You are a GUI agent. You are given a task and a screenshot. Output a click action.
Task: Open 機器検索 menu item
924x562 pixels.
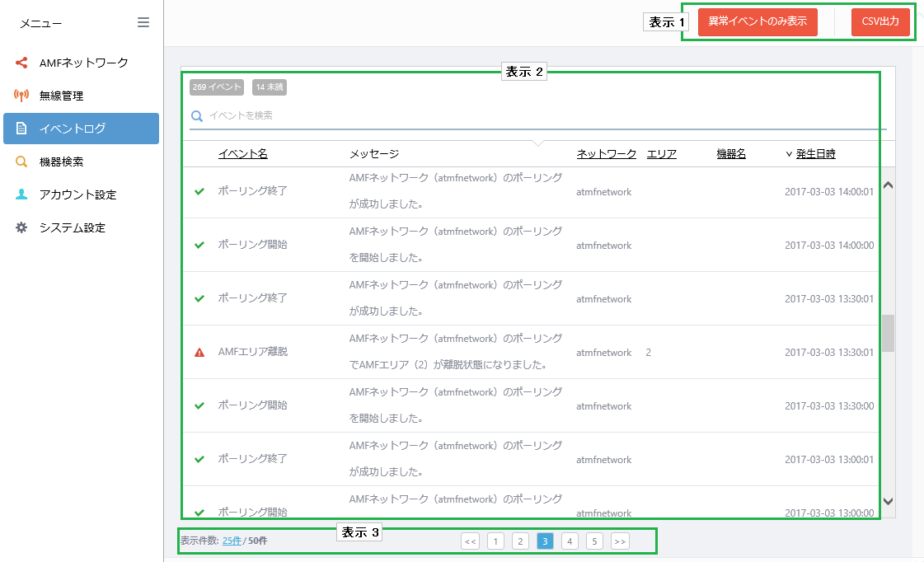tap(82, 162)
